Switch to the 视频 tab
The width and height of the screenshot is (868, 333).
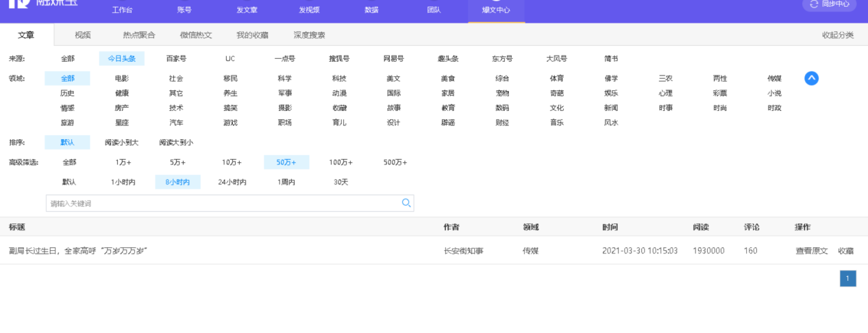(82, 35)
